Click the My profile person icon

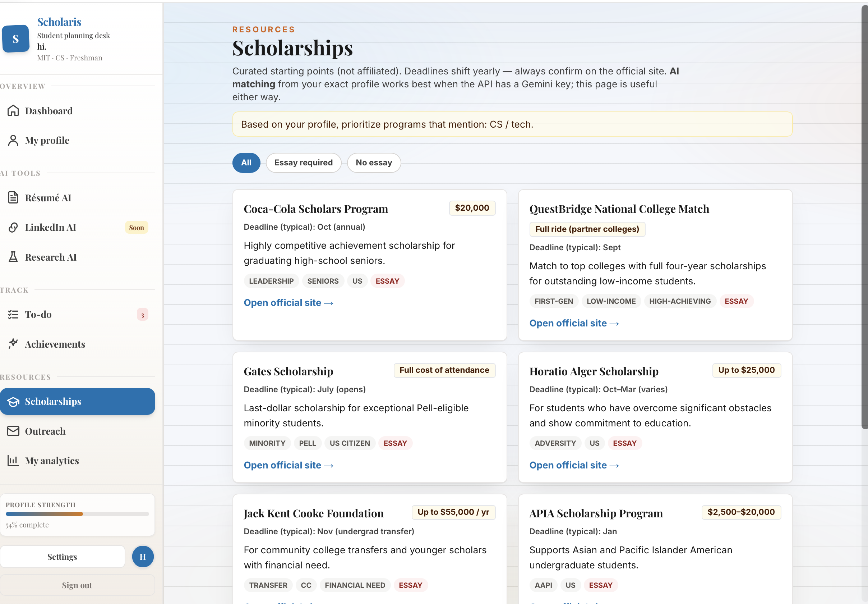[x=13, y=140]
